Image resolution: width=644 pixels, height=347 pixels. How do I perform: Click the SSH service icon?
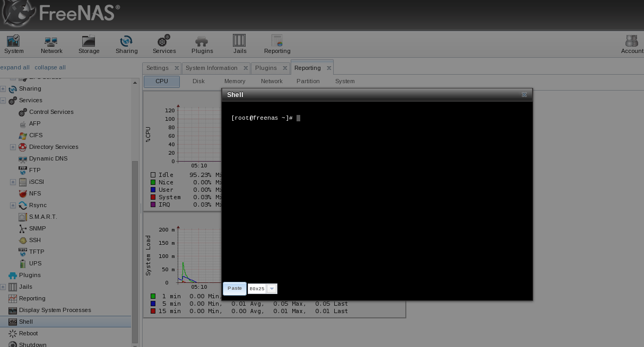23,240
